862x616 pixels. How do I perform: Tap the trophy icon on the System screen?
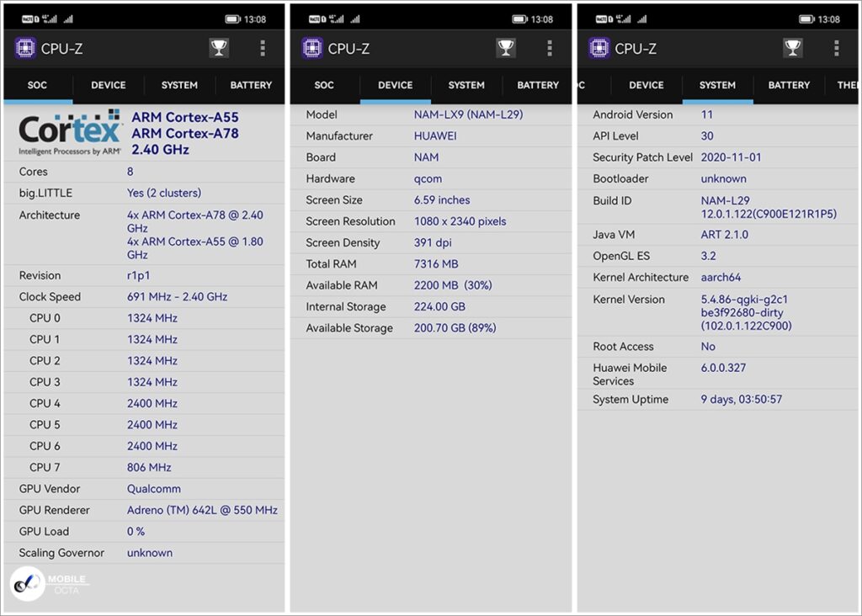(x=792, y=48)
